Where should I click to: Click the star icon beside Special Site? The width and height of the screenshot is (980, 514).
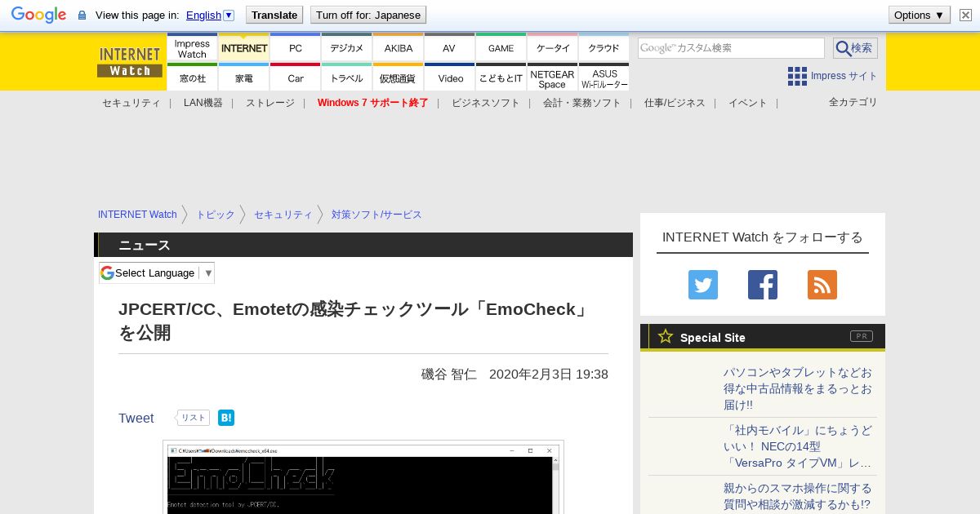coord(666,336)
